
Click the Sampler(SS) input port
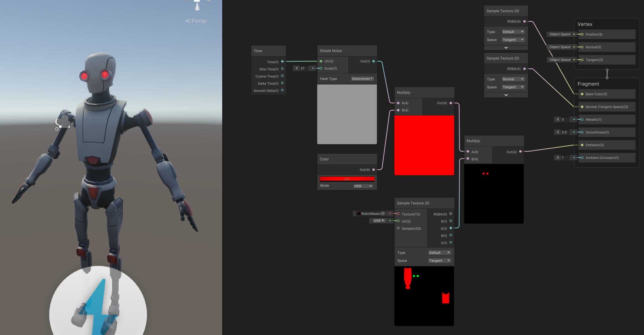point(398,228)
